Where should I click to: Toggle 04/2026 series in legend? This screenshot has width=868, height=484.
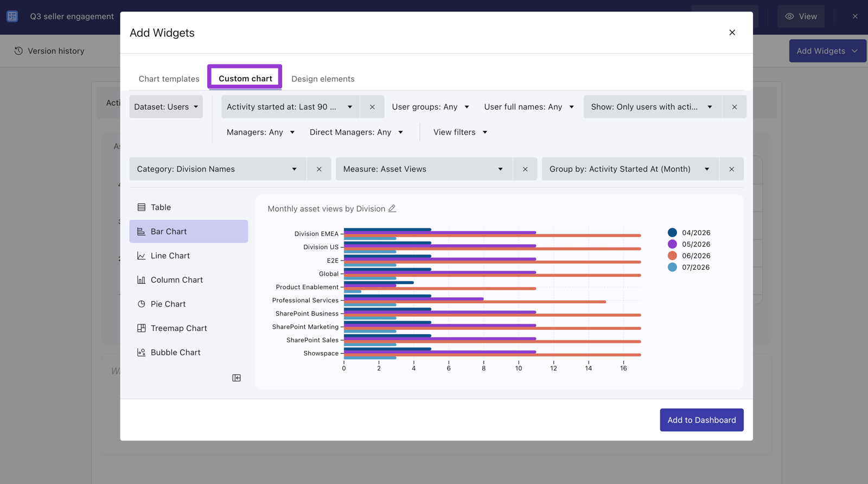[689, 232]
